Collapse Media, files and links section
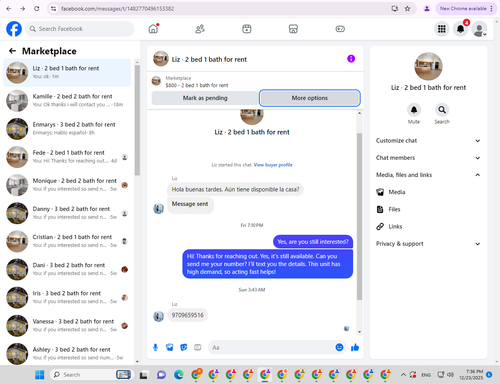This screenshot has width=500, height=384. pos(428,175)
